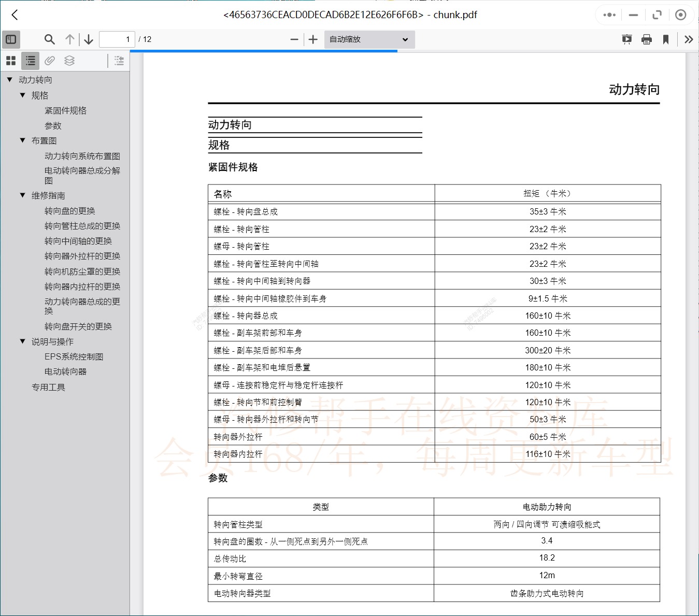The height and width of the screenshot is (616, 699).
Task: Open the mini-program options menu
Action: (x=609, y=15)
